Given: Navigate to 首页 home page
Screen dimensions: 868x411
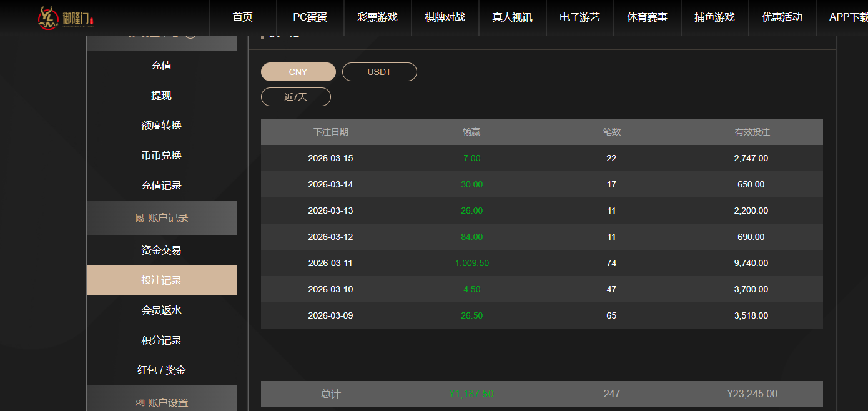Looking at the screenshot, I should click(x=242, y=17).
